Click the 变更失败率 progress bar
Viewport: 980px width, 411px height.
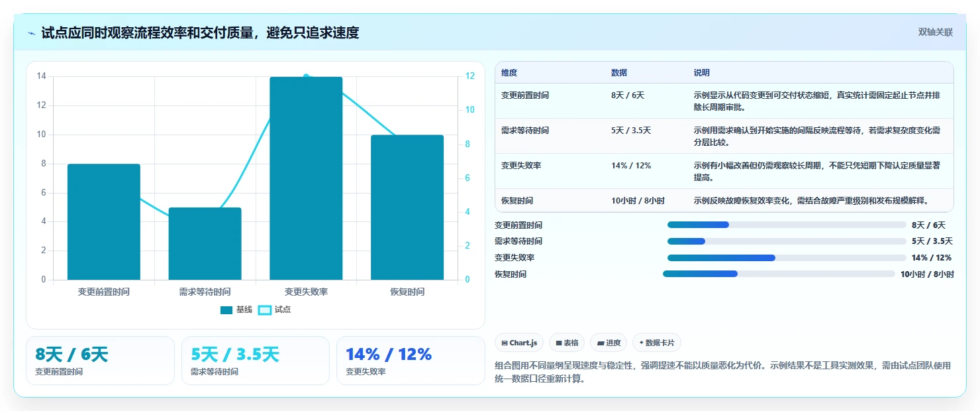(x=787, y=258)
